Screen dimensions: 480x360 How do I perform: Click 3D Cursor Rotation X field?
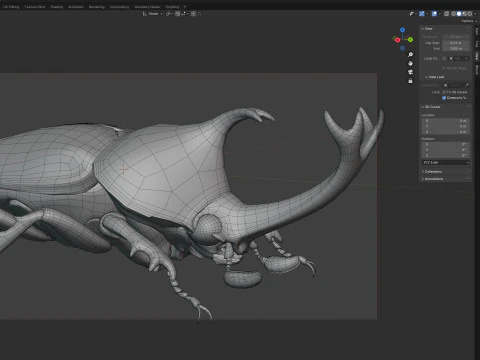click(446, 144)
